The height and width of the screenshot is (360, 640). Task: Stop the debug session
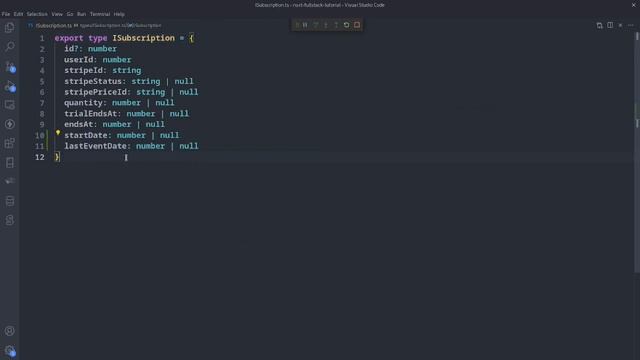pos(357,25)
